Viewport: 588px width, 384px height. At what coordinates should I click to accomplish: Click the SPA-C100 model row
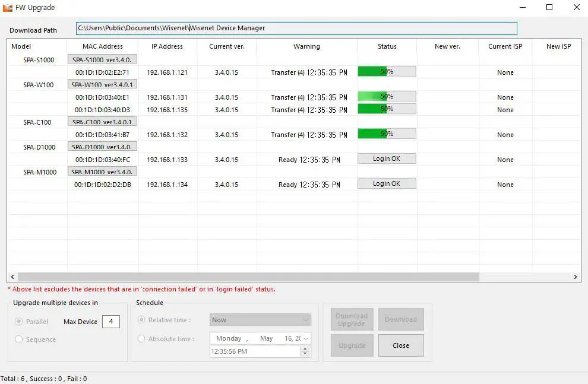pyautogui.click(x=37, y=122)
